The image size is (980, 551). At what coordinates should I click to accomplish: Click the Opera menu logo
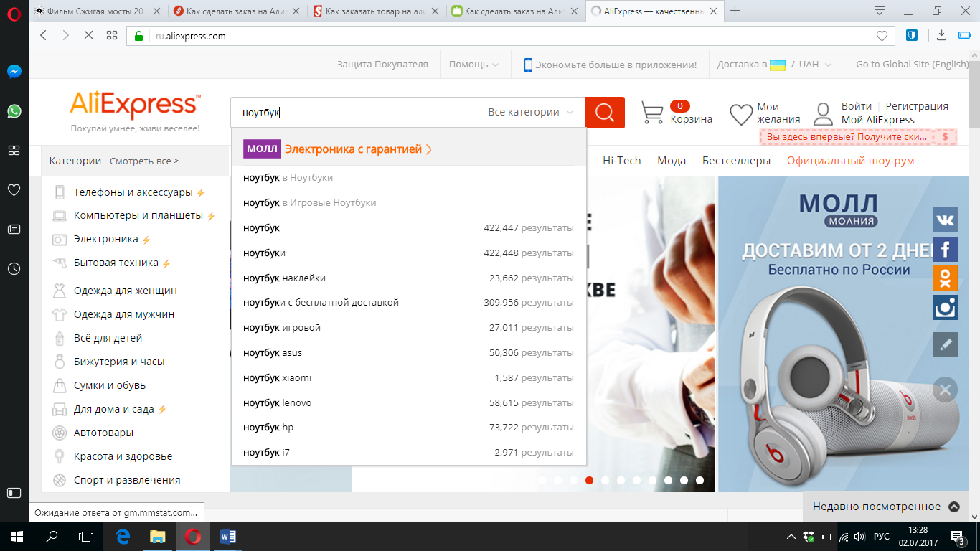(14, 12)
